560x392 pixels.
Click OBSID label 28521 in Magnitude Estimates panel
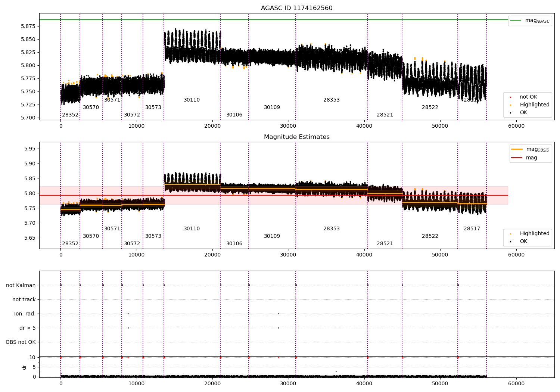[385, 243]
